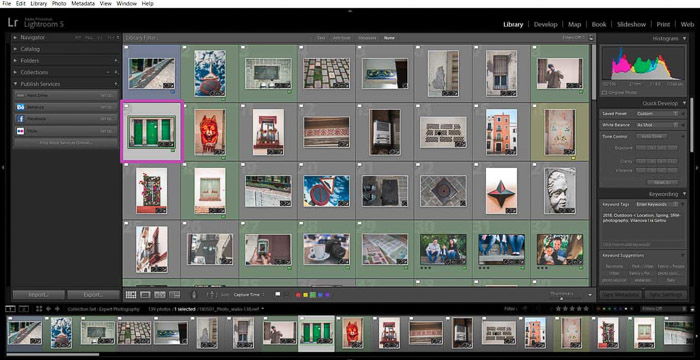Filter filmstrip by five stars rating

586,309
